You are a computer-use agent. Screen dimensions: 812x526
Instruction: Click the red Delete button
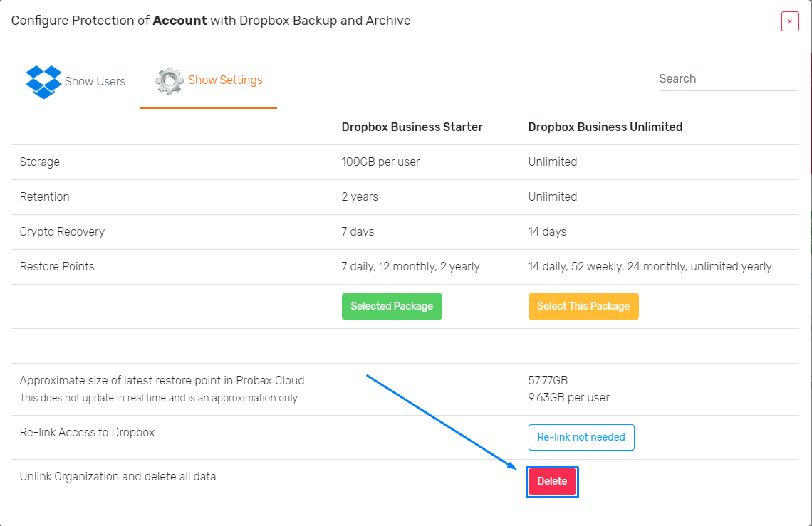[552, 481]
